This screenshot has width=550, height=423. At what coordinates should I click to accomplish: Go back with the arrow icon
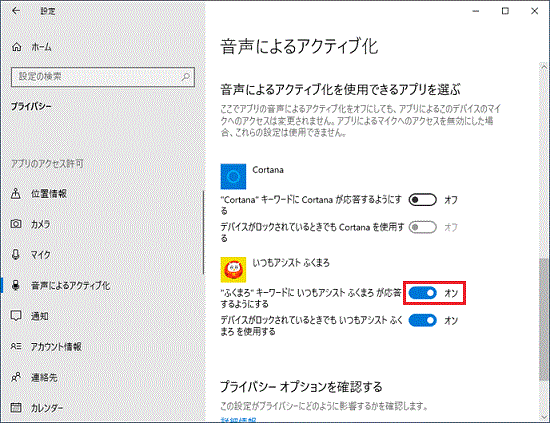point(16,11)
